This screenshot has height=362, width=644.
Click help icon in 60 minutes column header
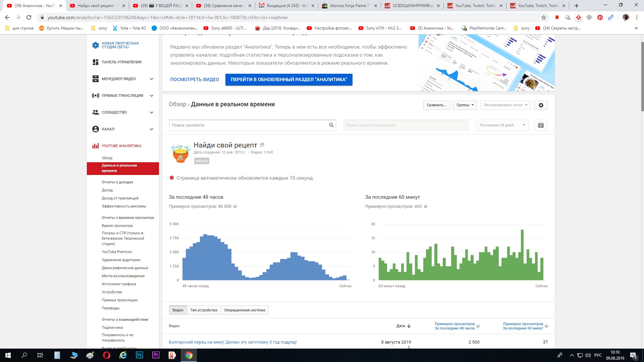[x=546, y=326]
